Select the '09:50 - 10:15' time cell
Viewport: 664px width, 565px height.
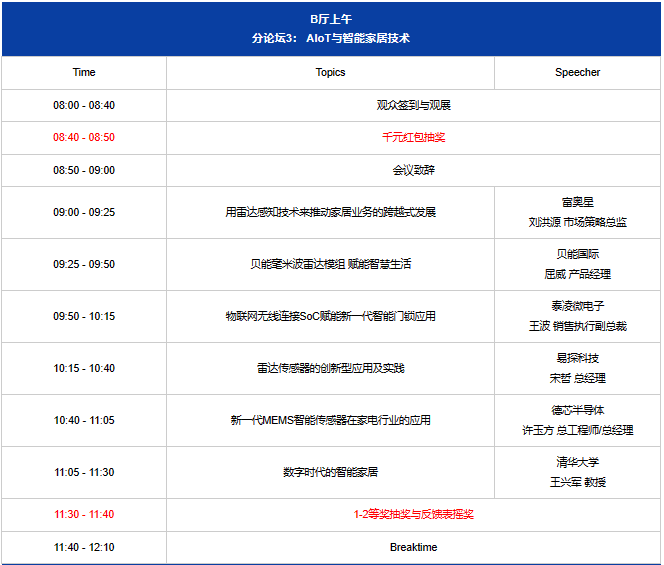(x=84, y=316)
